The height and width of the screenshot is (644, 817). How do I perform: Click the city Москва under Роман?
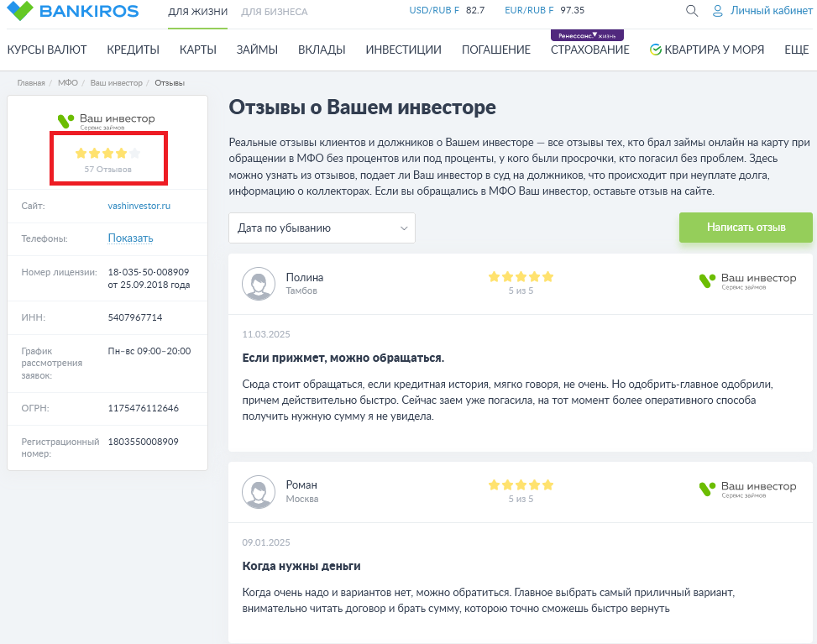click(x=302, y=499)
